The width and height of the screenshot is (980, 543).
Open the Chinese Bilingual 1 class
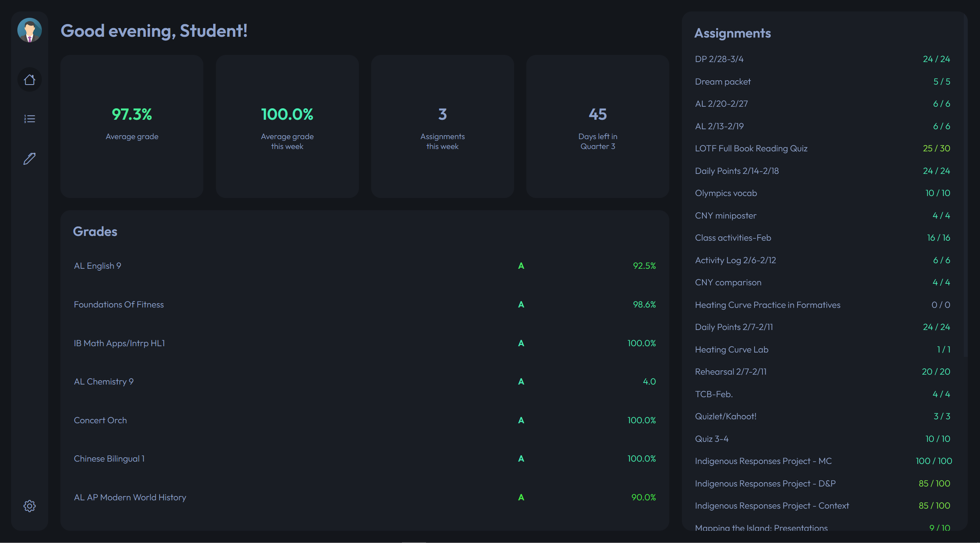pos(364,459)
